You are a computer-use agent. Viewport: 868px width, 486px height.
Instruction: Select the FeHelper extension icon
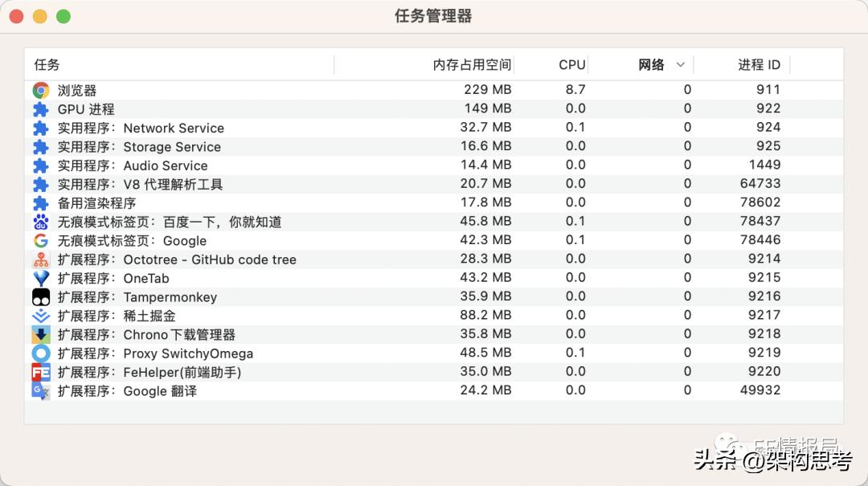coord(41,372)
